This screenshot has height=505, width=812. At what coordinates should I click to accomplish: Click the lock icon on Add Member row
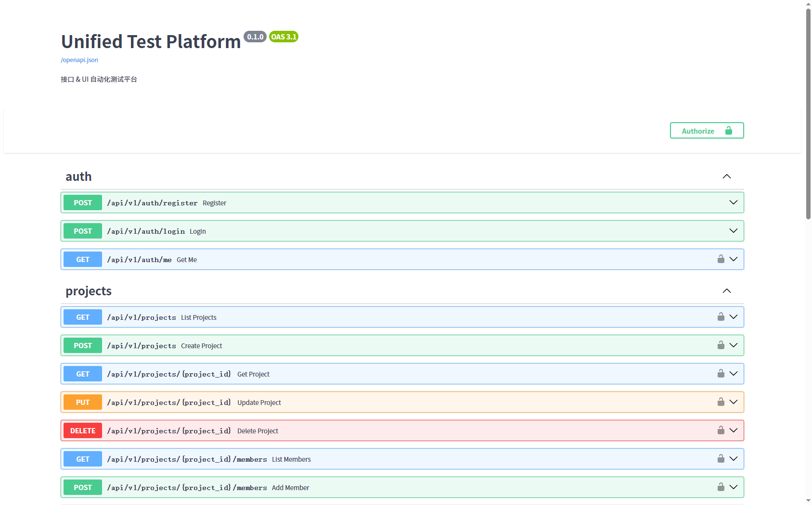point(721,487)
